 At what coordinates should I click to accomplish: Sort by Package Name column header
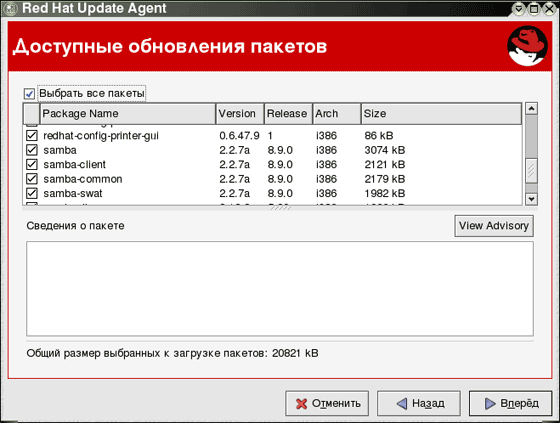tap(128, 114)
